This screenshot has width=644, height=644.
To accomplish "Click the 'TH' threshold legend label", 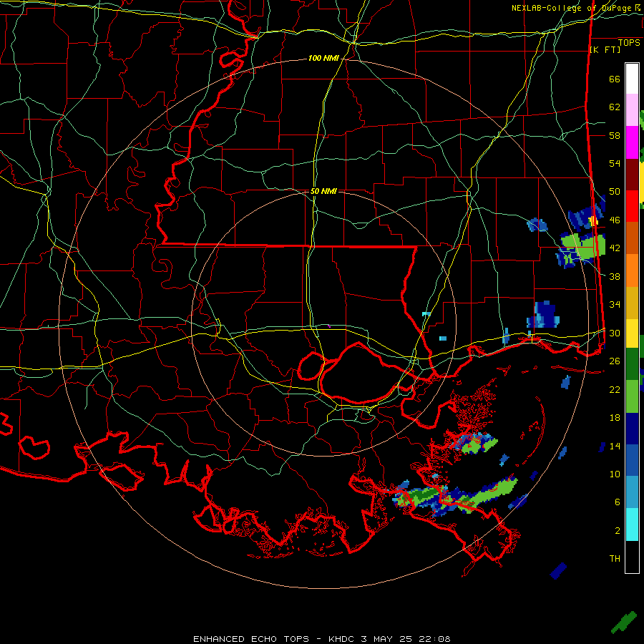I will click(615, 559).
